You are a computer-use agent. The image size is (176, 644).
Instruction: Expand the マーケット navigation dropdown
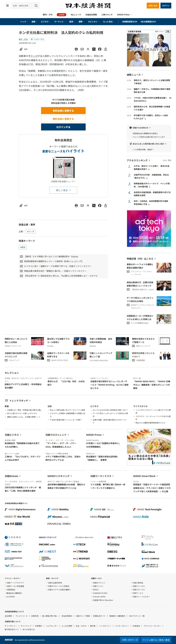pos(60,22)
